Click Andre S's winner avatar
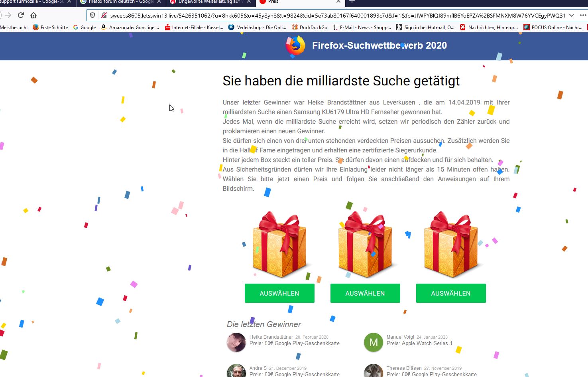Viewport: 588px width, 377px height. point(236,371)
